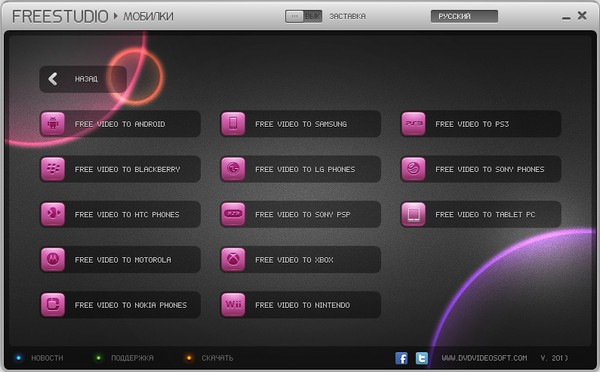The image size is (600, 372).
Task: Click the HTC phones icon
Action: coord(53,214)
